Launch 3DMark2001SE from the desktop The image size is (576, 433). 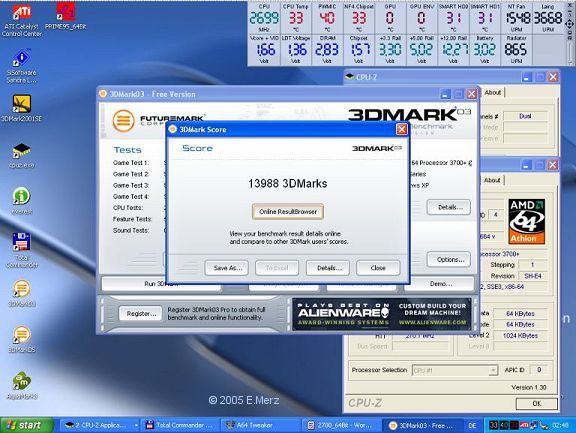[22, 108]
